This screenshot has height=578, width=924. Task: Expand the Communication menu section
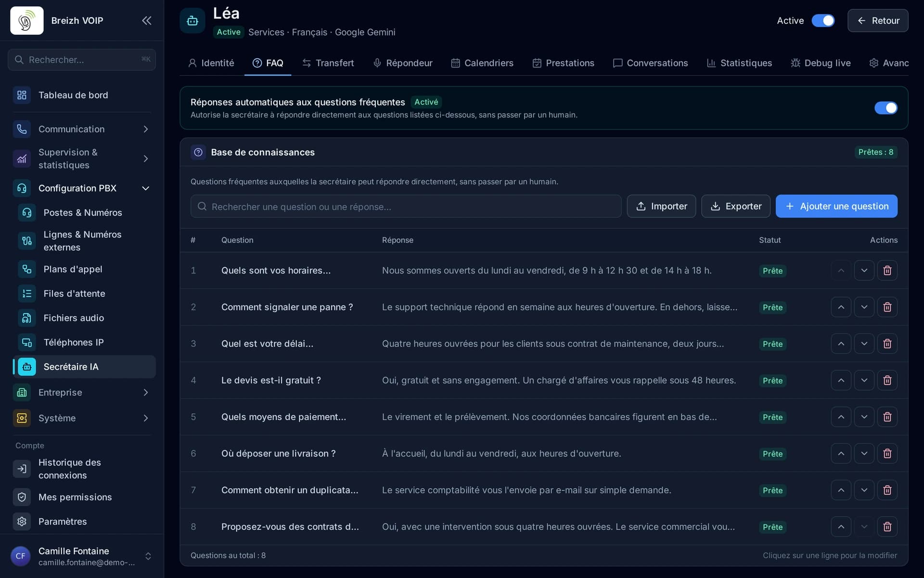coord(82,129)
